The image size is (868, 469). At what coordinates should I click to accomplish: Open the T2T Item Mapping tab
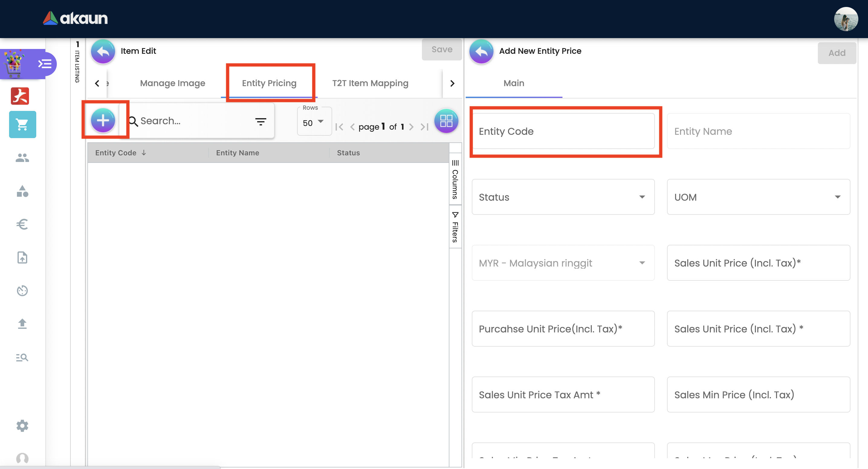[370, 83]
